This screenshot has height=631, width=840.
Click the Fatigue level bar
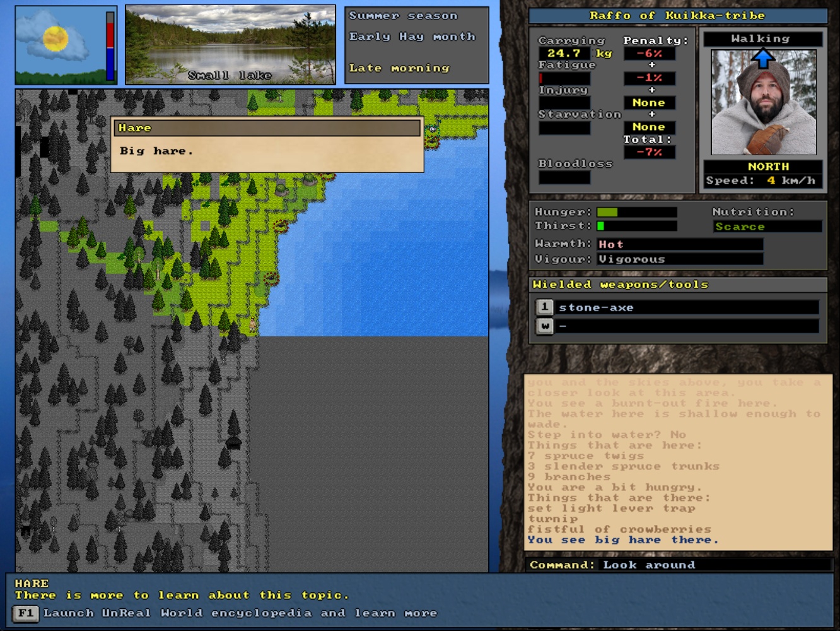click(x=564, y=78)
